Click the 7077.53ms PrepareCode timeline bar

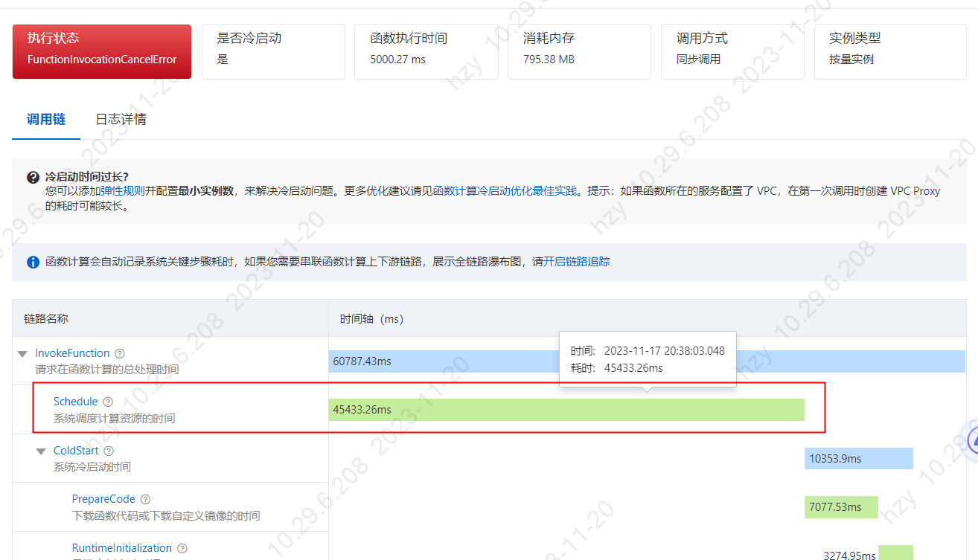(841, 507)
